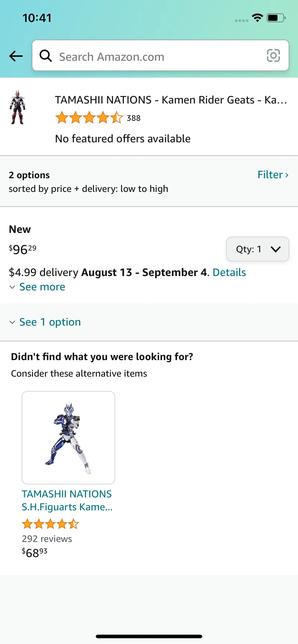
Task: Open TAMASHII NATIONS S.H.Figuarts alternative link
Action: [67, 500]
